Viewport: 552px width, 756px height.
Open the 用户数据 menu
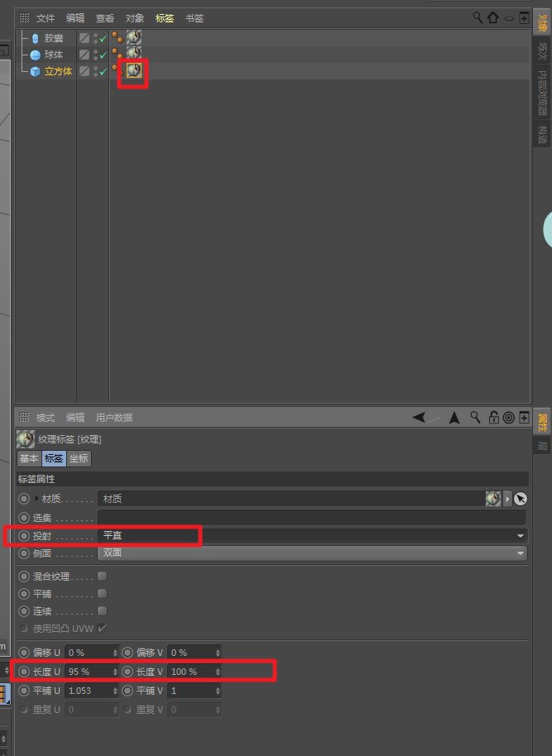pos(114,418)
